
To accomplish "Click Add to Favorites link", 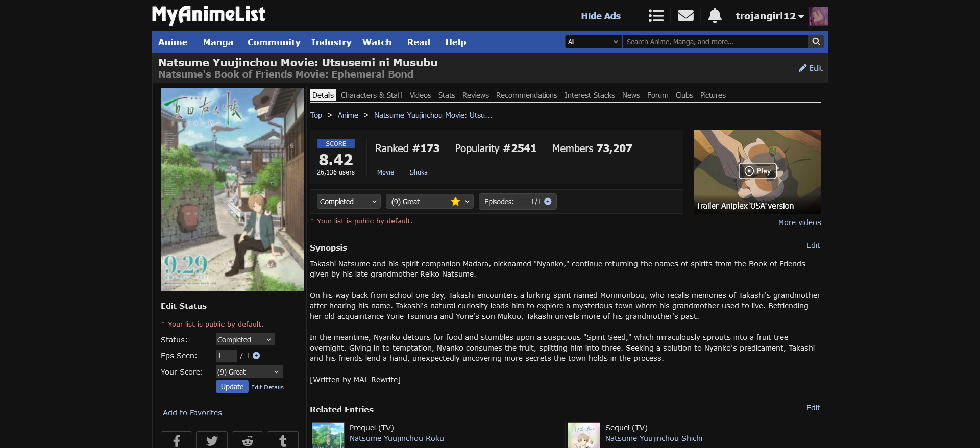I will point(192,413).
